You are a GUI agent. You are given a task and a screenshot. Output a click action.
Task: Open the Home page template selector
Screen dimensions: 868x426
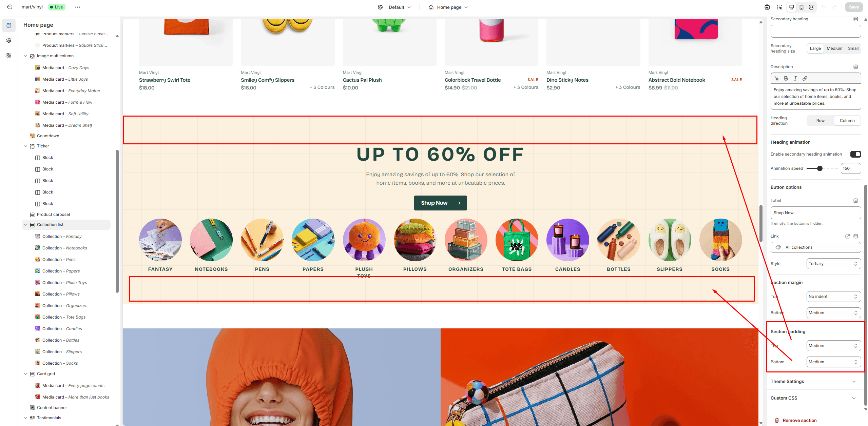tap(448, 7)
